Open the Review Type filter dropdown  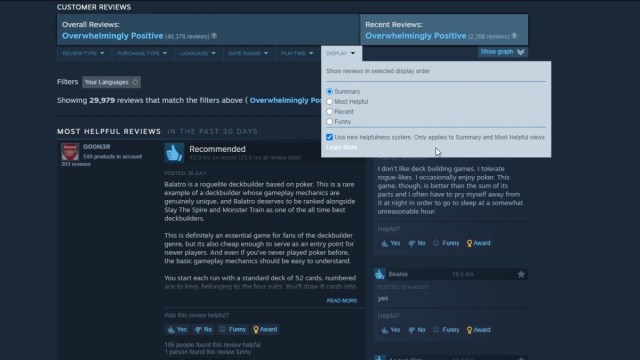click(83, 53)
